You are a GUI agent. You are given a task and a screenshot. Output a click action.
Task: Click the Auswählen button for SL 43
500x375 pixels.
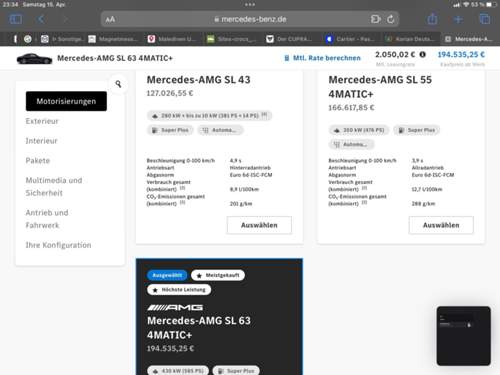tap(259, 225)
